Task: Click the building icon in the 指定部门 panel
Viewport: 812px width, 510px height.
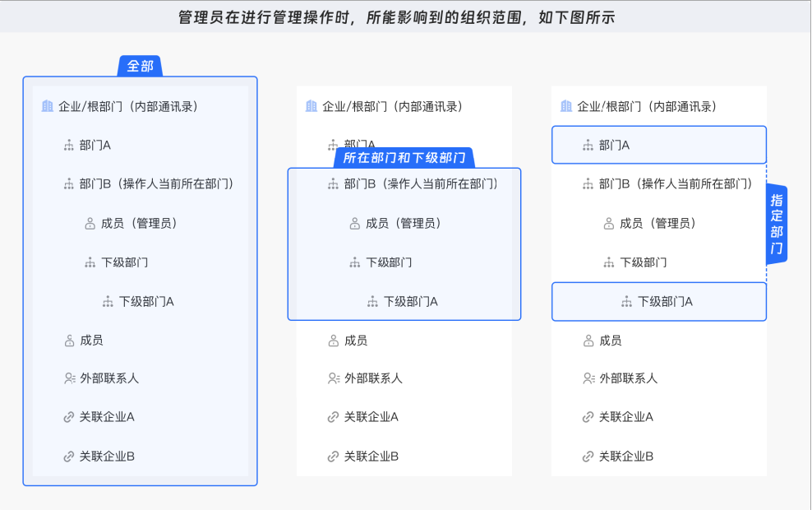Action: tap(566, 106)
